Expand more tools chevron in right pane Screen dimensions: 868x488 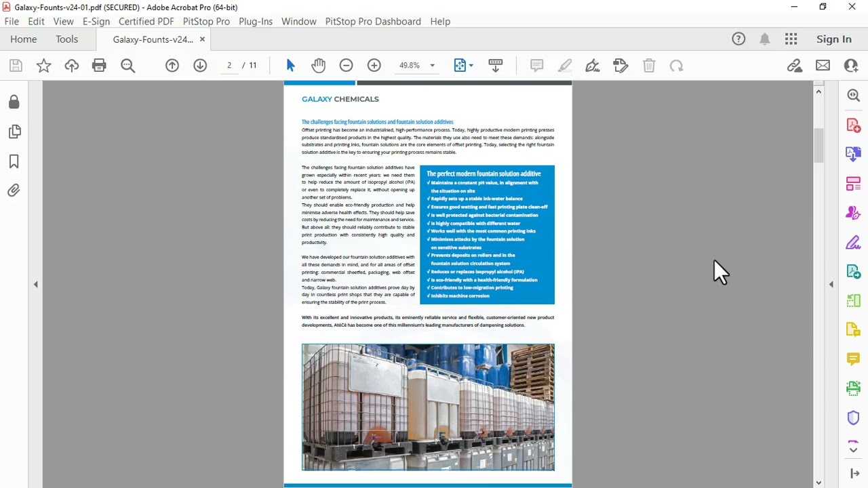(x=854, y=449)
